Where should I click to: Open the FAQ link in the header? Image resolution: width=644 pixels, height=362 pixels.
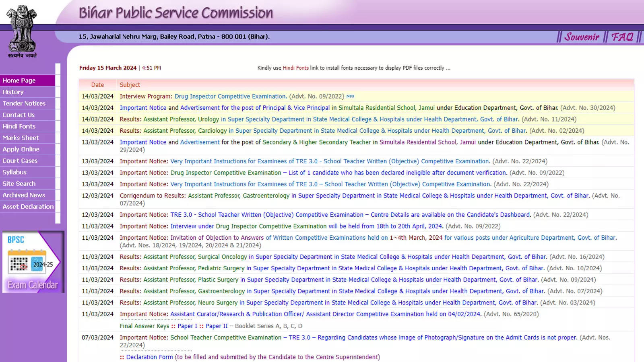pos(622,37)
